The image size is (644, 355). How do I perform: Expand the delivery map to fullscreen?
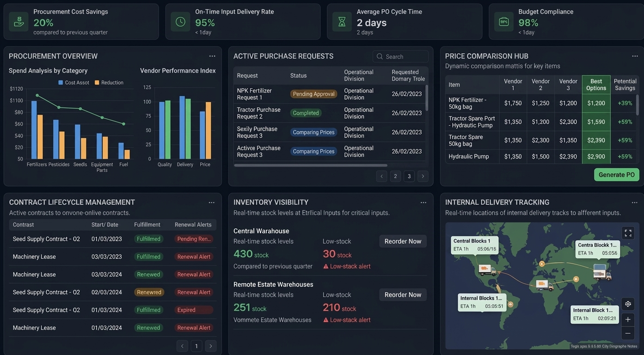pos(628,233)
